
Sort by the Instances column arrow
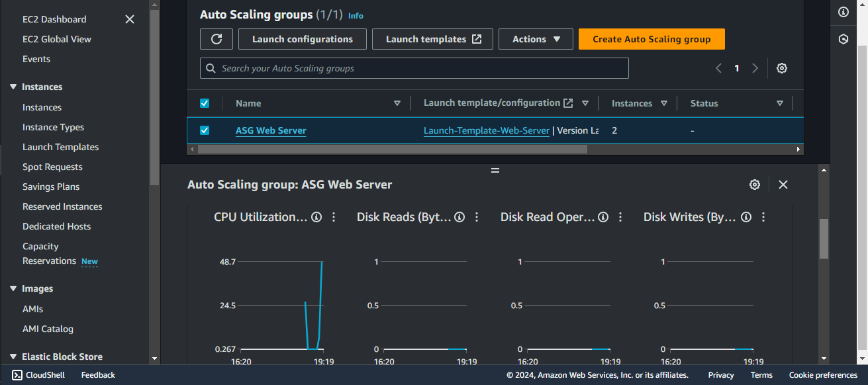(664, 103)
